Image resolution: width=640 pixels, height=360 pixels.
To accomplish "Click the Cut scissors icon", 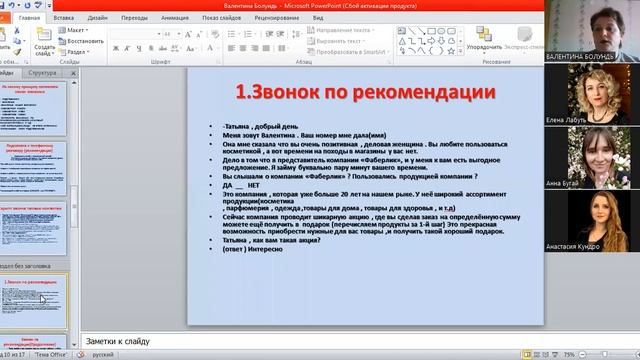I will pos(17,31).
